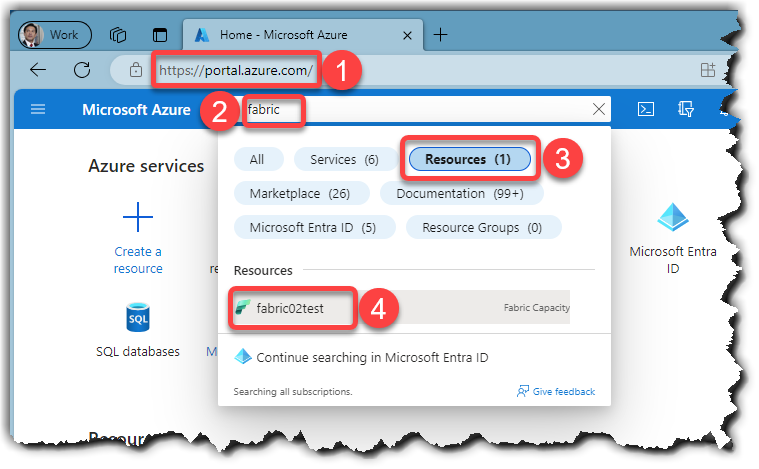Screen dimensions: 759x469
Task: Click the Entra diamond icon in search results
Action: [x=243, y=357]
